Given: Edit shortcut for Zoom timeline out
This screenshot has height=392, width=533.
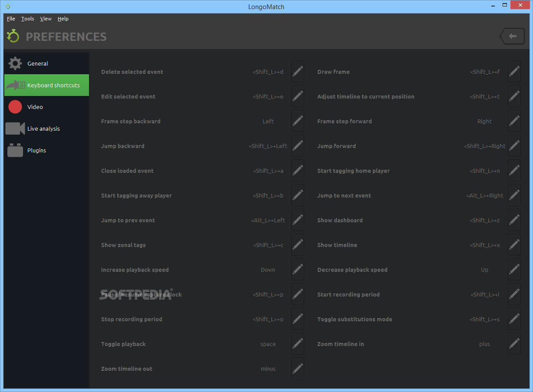Looking at the screenshot, I should (298, 369).
